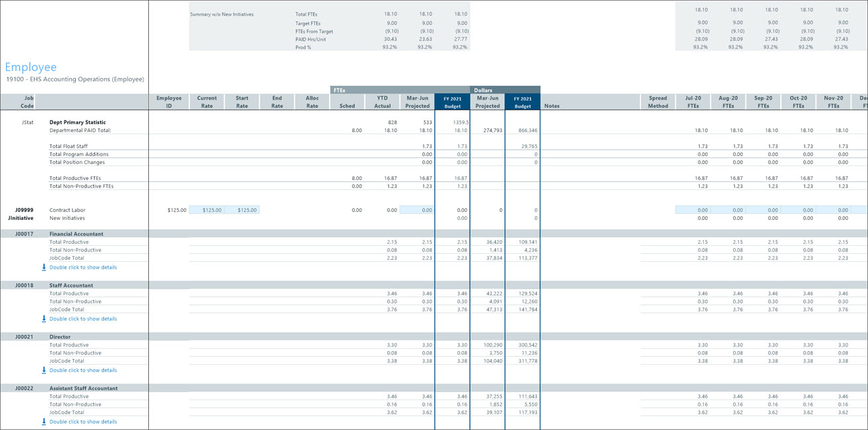The height and width of the screenshot is (430, 868).
Task: Click the arrow icon for Assistant Staff Accountant details
Action: (43, 421)
